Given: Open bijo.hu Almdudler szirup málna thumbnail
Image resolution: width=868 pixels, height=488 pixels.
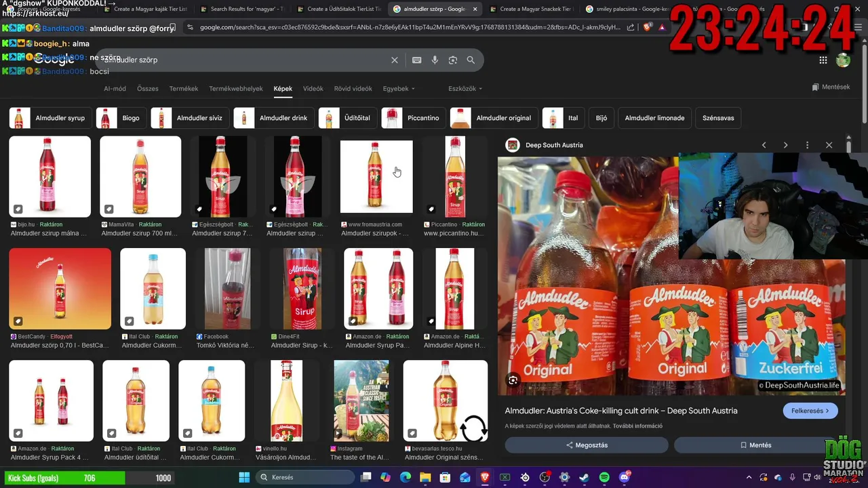Looking at the screenshot, I should coord(50,176).
